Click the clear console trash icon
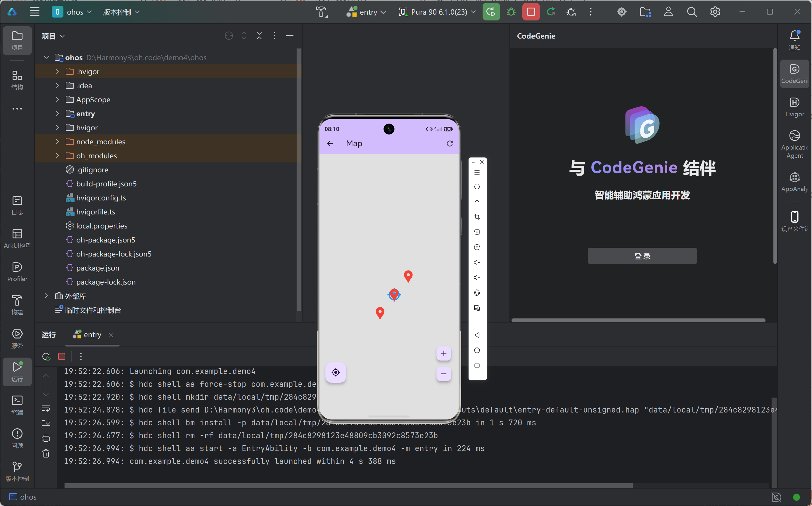Screen dimensions: 812x506 [46, 453]
